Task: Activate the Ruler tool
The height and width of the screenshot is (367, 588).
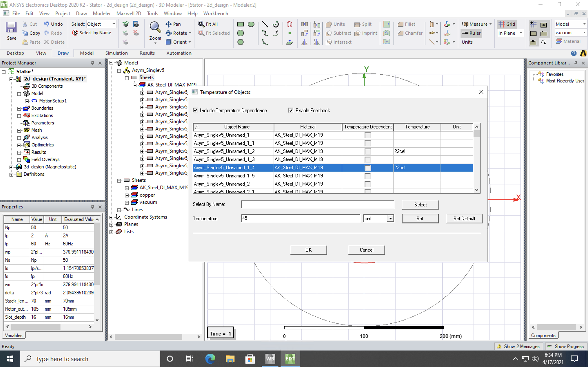Action: point(471,33)
